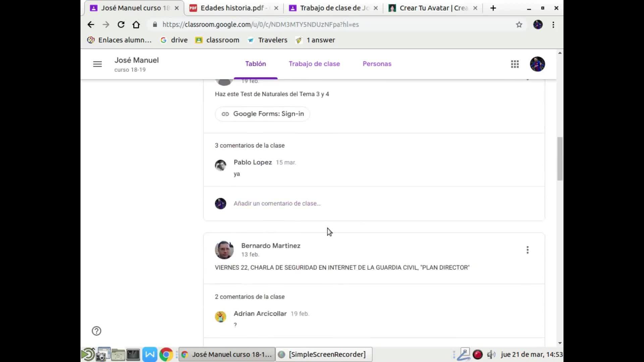644x362 pixels.
Task: Open the Google apps grid
Action: [x=515, y=64]
